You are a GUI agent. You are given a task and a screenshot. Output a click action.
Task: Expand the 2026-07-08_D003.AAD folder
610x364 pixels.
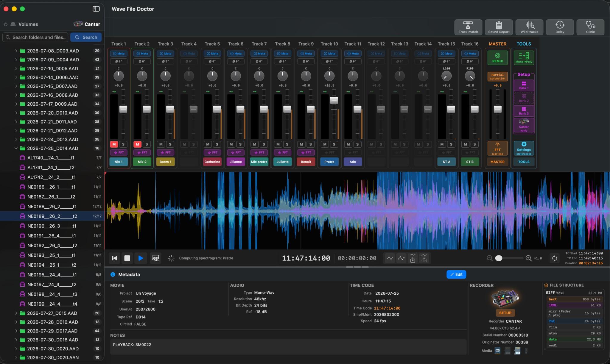point(16,51)
